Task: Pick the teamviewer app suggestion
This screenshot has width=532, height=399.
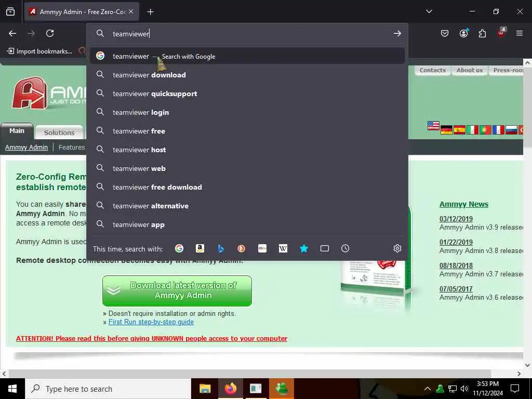Action: (247, 224)
